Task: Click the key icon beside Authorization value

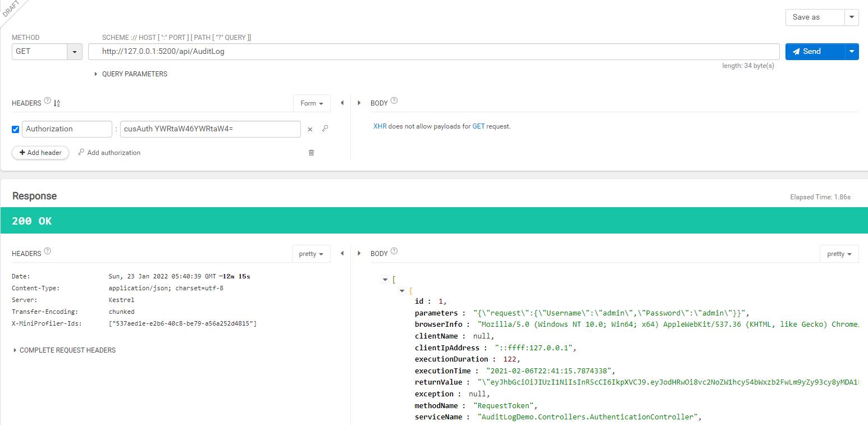Action: pyautogui.click(x=325, y=129)
